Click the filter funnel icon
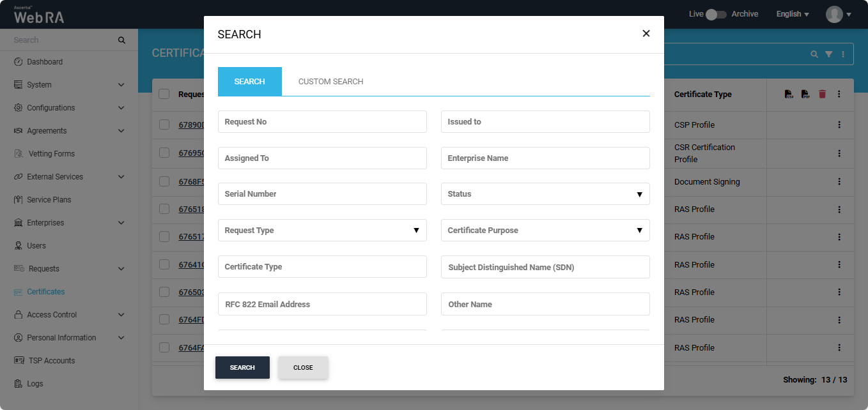Image resolution: width=868 pixels, height=410 pixels. 828,54
